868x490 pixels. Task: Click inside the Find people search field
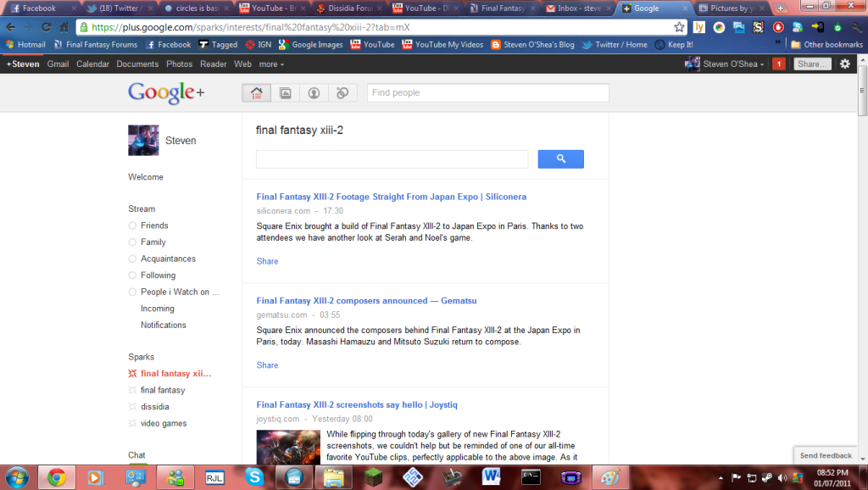coord(487,92)
